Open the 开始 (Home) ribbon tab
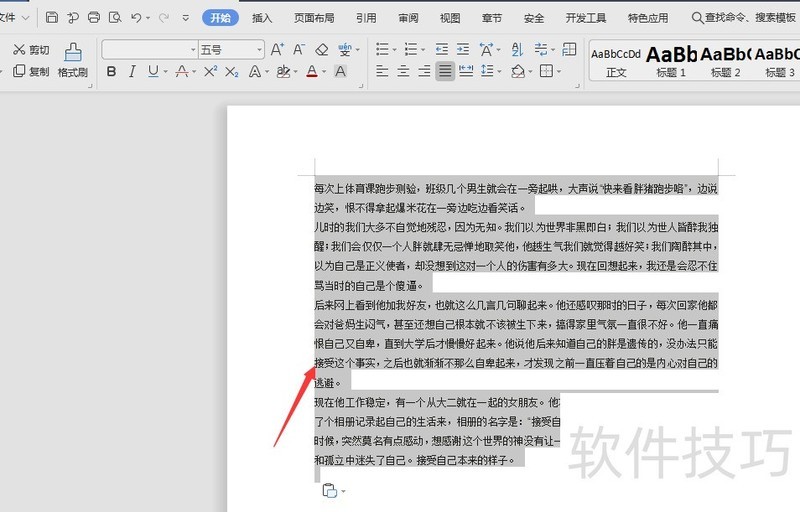800x512 pixels. 220,18
